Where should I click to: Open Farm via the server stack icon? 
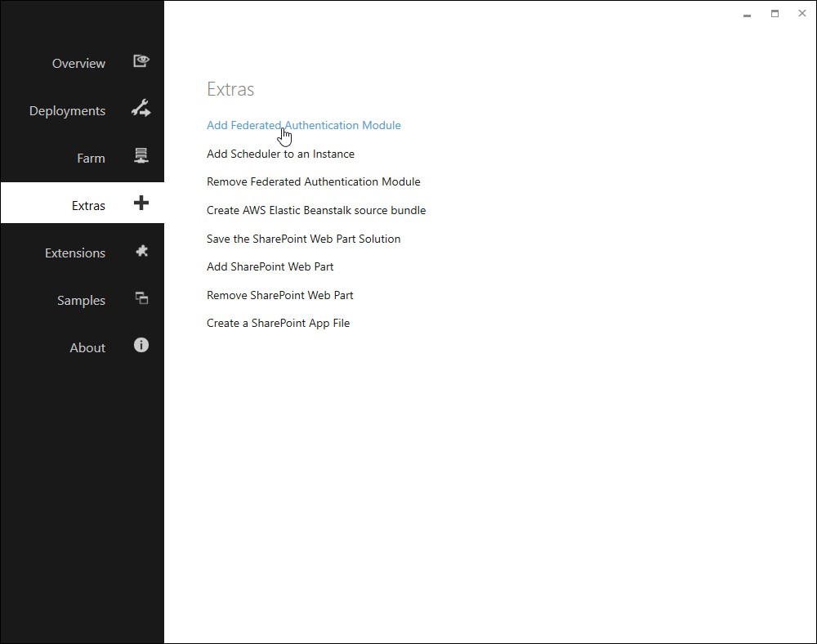pos(141,156)
